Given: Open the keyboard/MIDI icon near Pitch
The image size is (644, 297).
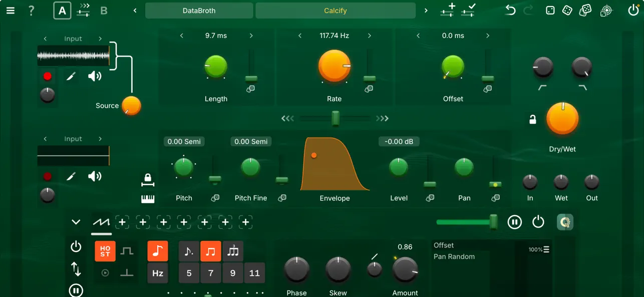Looking at the screenshot, I should 148,197.
